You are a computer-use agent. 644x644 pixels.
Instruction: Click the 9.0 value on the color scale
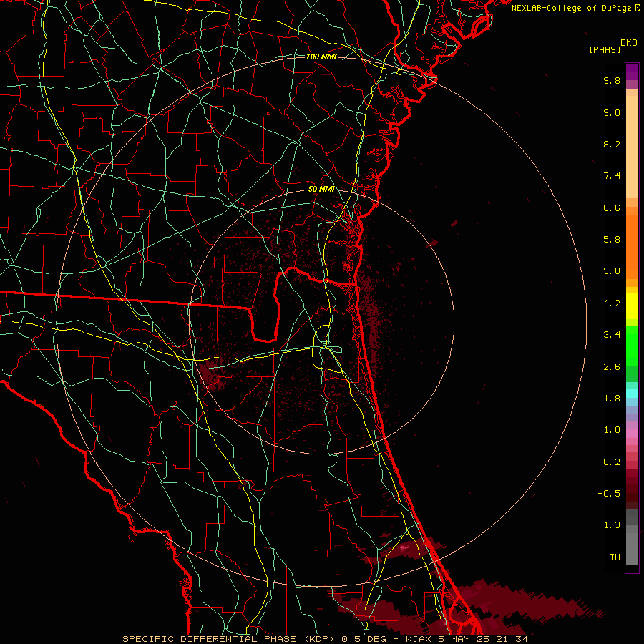coord(612,112)
